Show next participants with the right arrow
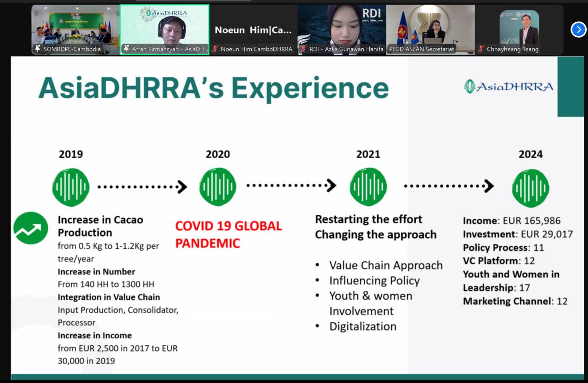The height and width of the screenshot is (383, 588). (578, 29)
